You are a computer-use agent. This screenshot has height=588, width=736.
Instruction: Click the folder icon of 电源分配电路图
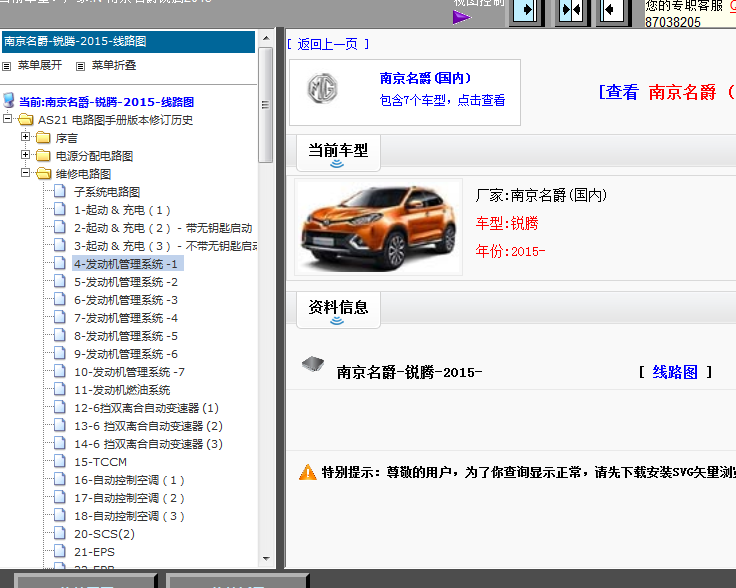pos(43,155)
